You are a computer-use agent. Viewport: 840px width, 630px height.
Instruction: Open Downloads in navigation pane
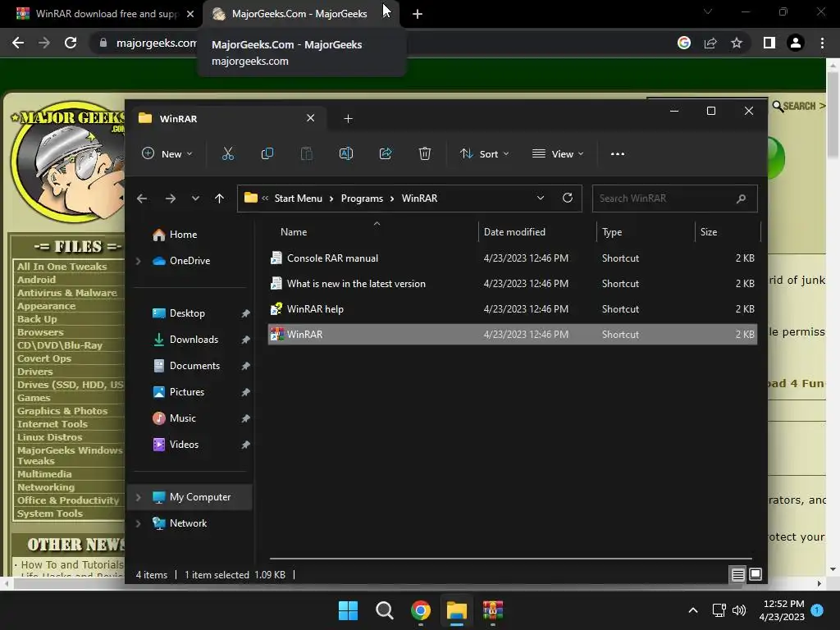(194, 340)
